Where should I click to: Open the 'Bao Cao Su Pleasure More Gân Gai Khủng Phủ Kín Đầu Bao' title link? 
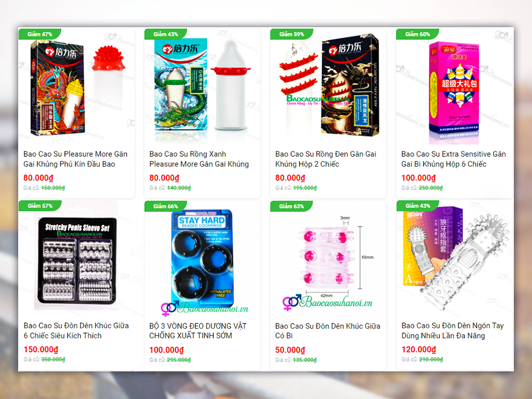pyautogui.click(x=76, y=159)
